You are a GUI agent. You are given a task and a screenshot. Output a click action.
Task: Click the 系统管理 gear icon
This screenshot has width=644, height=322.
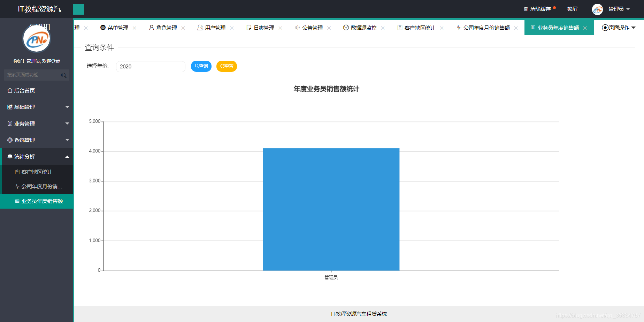(x=10, y=140)
